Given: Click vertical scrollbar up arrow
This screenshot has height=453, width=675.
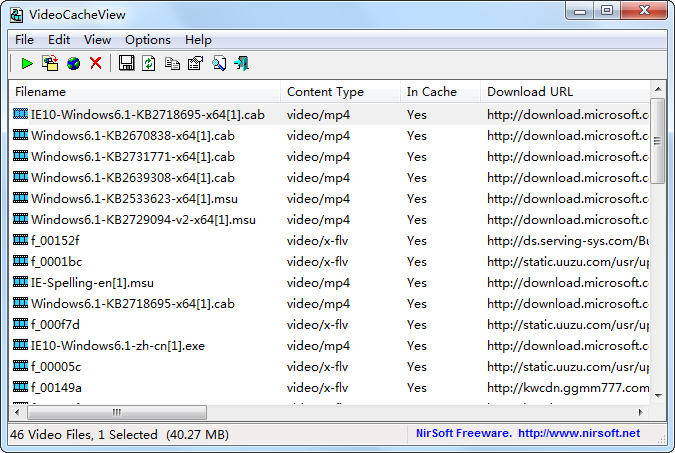Looking at the screenshot, I should (x=658, y=90).
